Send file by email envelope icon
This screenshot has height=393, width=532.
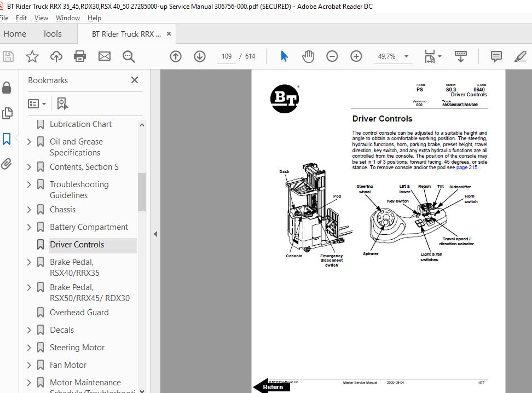point(104,56)
